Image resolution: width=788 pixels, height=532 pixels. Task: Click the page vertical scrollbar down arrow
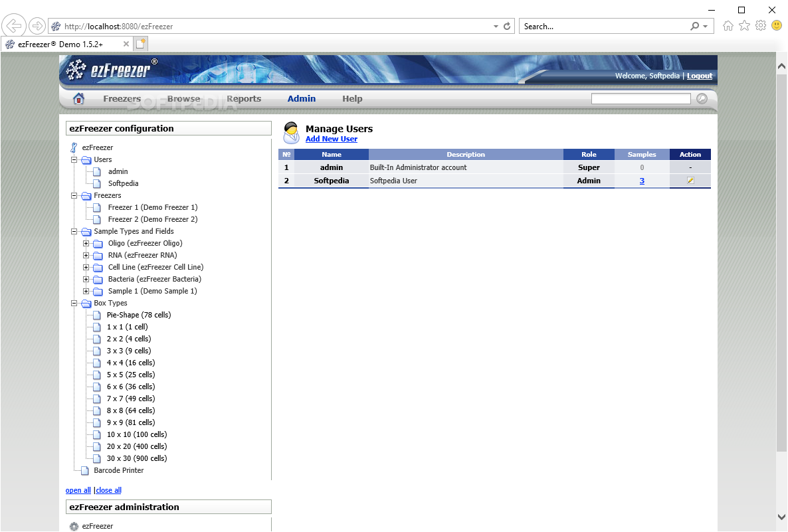click(x=781, y=517)
